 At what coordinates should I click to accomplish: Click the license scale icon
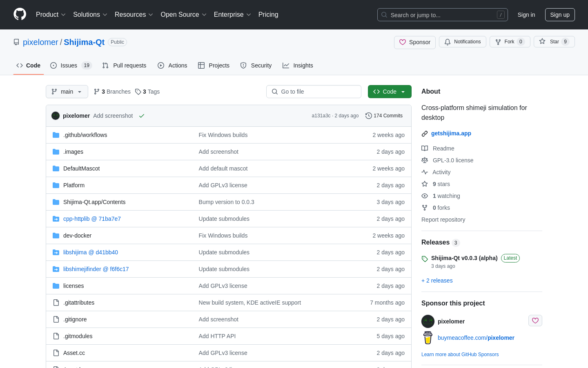425,160
